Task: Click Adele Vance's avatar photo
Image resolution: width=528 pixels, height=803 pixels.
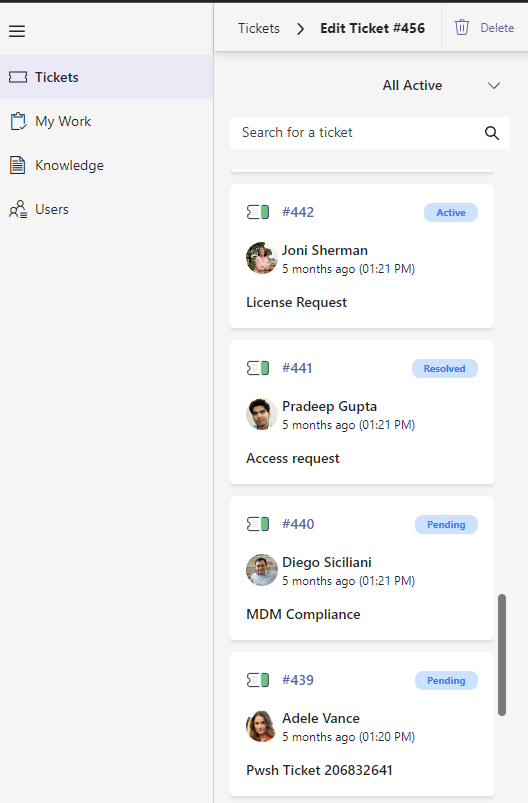Action: point(262,726)
